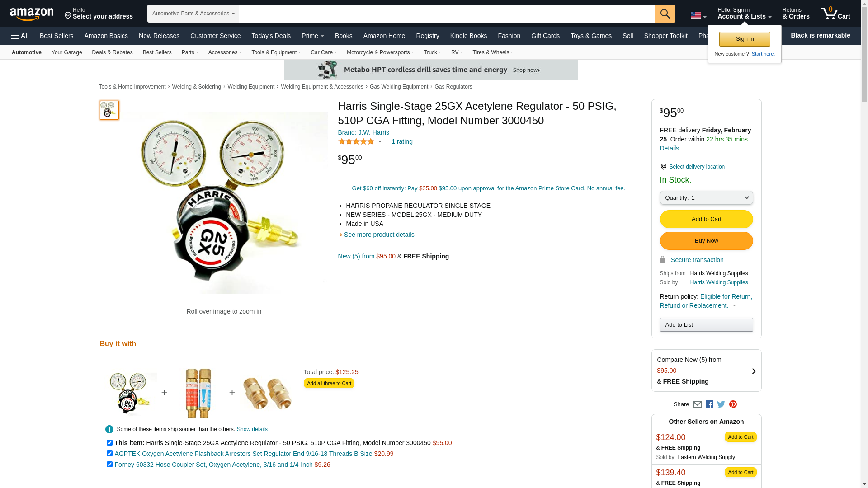Image resolution: width=868 pixels, height=488 pixels.
Task: Click the magnifying glass search button
Action: click(665, 14)
